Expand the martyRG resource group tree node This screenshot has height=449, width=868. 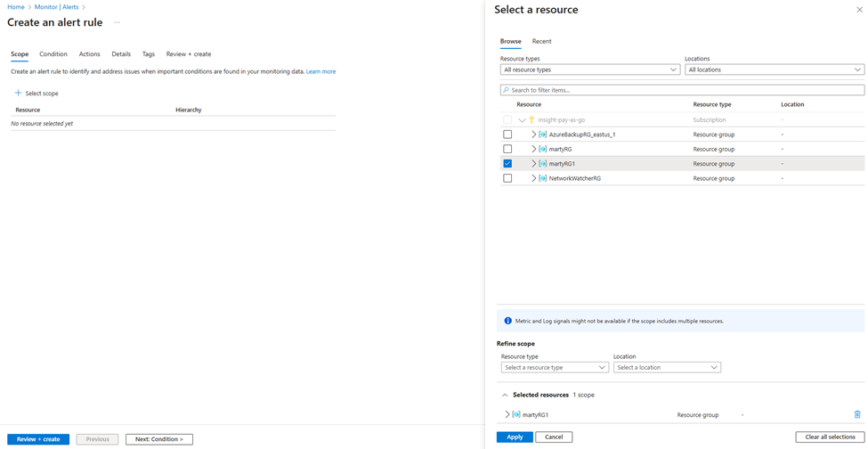click(x=533, y=149)
